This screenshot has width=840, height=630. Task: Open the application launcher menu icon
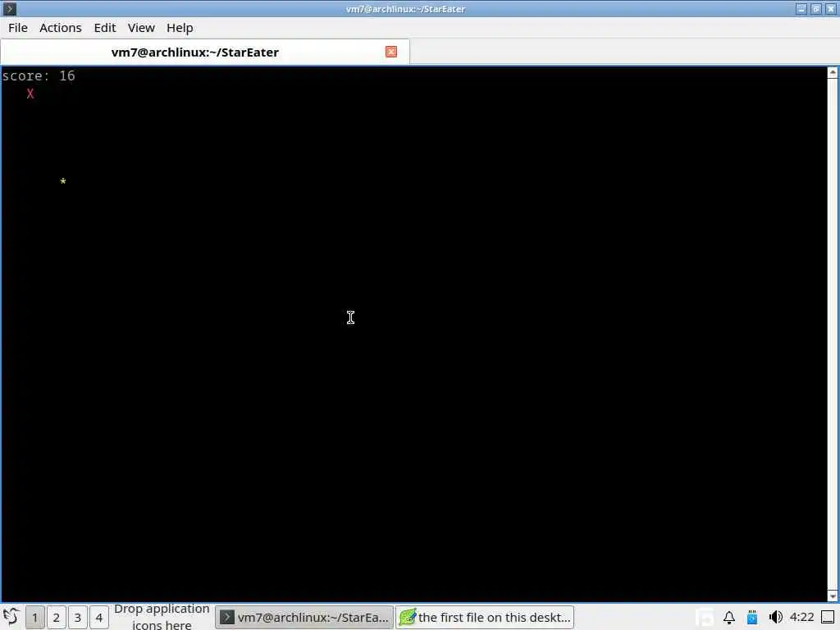[11, 617]
